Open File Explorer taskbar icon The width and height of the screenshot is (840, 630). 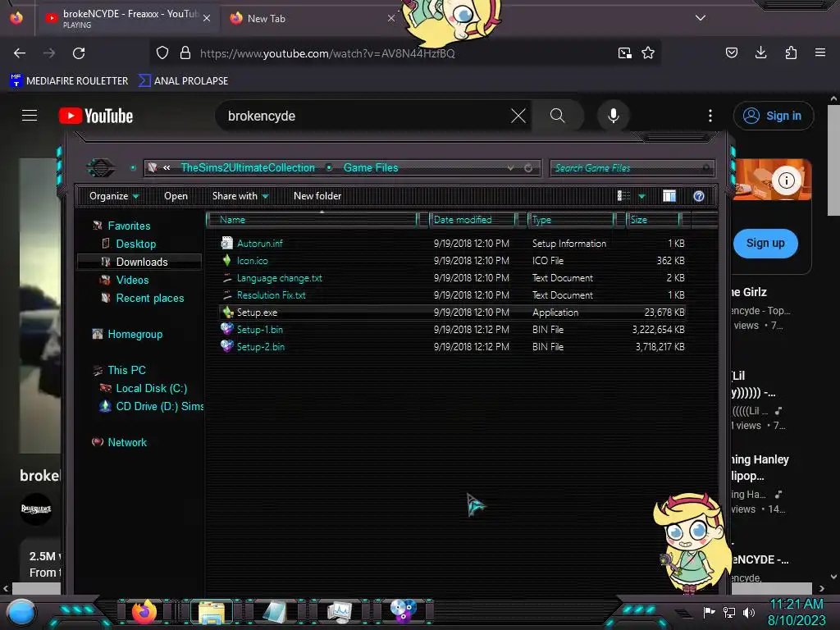pos(212,612)
